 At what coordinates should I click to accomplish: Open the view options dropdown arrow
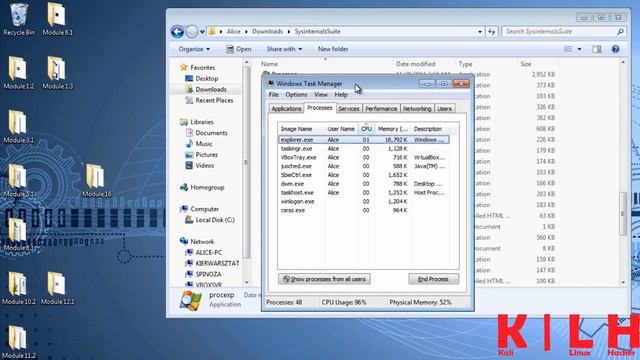[x=580, y=49]
